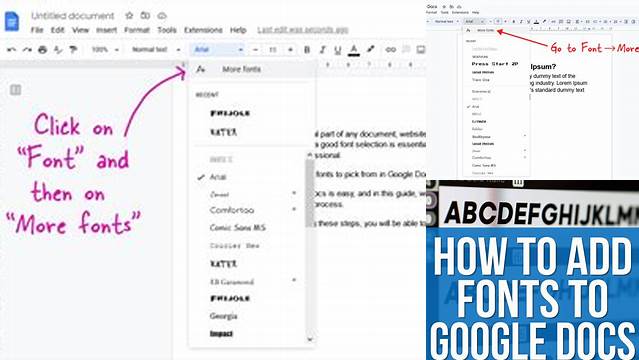Viewport: 639px width, 360px height.
Task: Click the highlight color pen icon
Action: pyautogui.click(x=370, y=49)
